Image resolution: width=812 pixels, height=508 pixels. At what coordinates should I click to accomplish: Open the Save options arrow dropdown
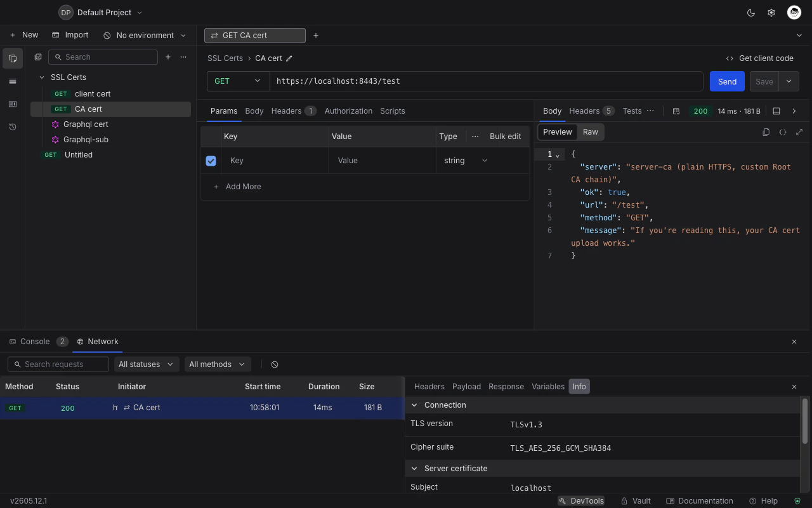point(789,81)
